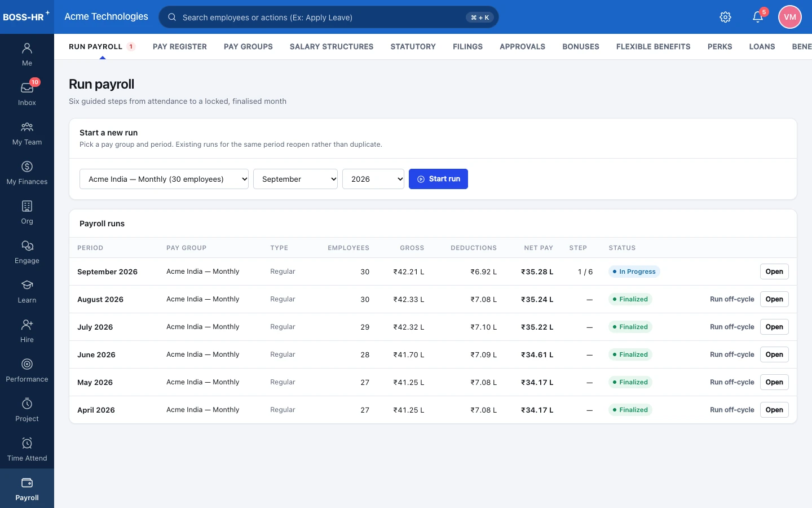
Task: Click the In Progress status badge
Action: (634, 271)
